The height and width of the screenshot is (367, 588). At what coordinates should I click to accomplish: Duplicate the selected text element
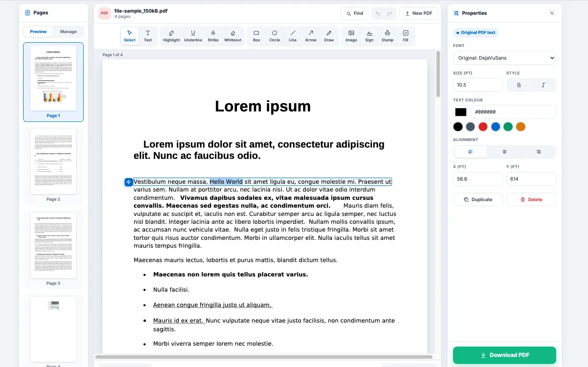coord(478,199)
